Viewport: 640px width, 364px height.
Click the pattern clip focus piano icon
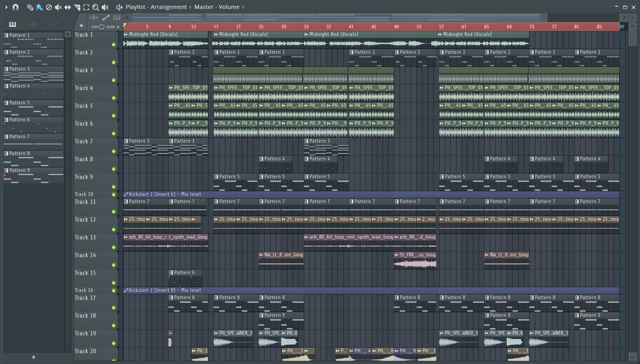117,18
